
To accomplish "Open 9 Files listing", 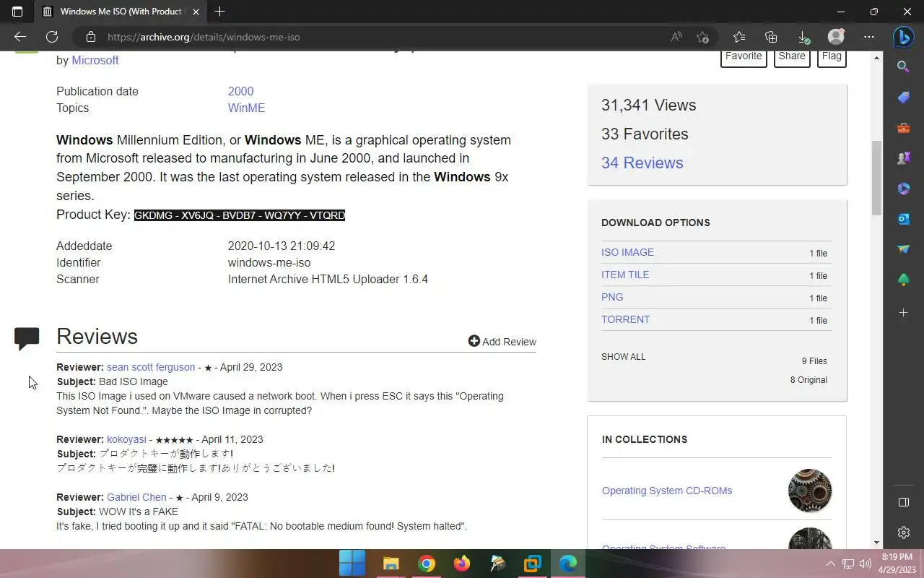I will click(814, 361).
